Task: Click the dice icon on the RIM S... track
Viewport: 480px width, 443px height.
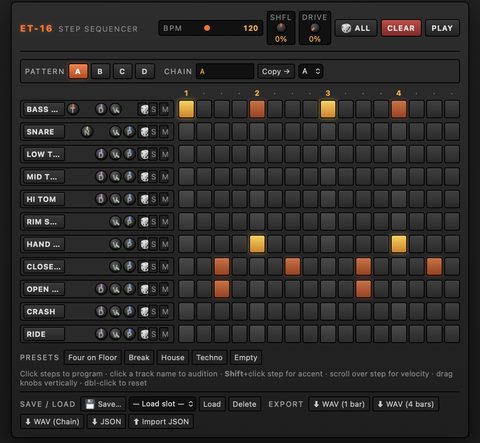Action: click(x=144, y=222)
